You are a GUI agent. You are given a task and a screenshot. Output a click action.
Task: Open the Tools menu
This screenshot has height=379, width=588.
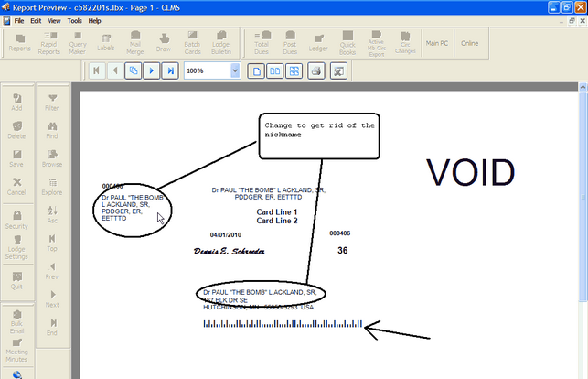(x=74, y=20)
